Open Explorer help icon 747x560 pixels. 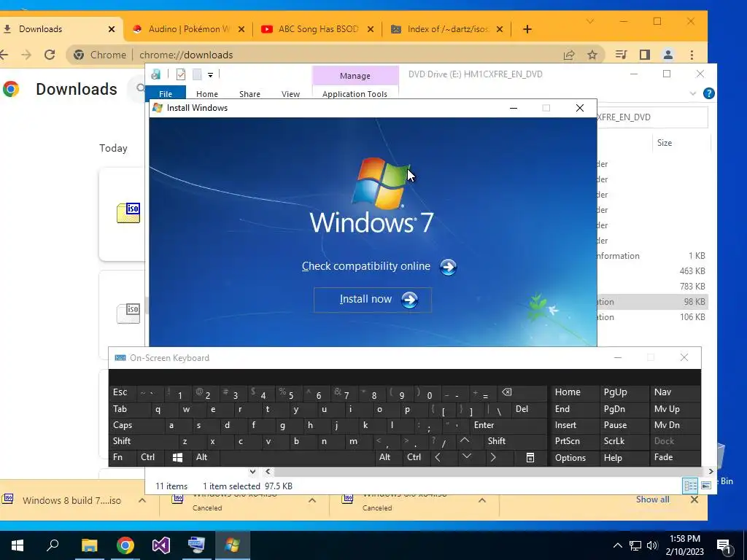(708, 93)
